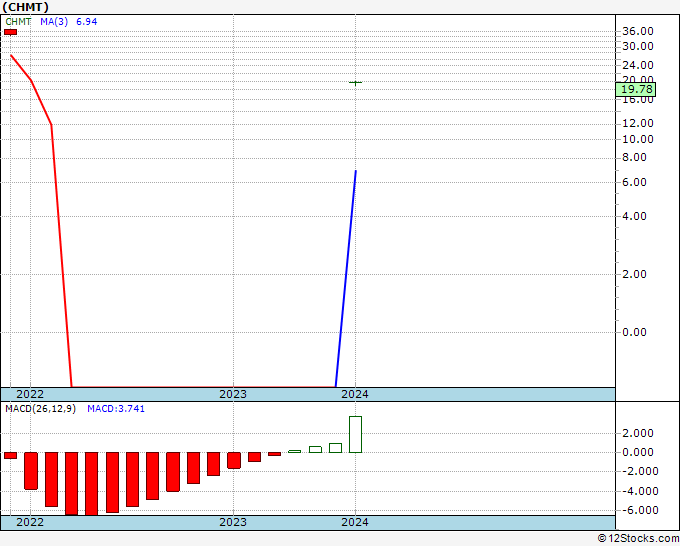Select the 6.00 price axis label
680x546 pixels.
[634, 183]
